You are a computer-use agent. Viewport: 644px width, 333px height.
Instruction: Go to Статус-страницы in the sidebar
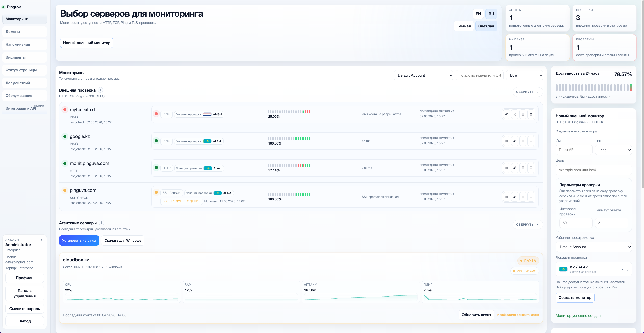pyautogui.click(x=24, y=70)
